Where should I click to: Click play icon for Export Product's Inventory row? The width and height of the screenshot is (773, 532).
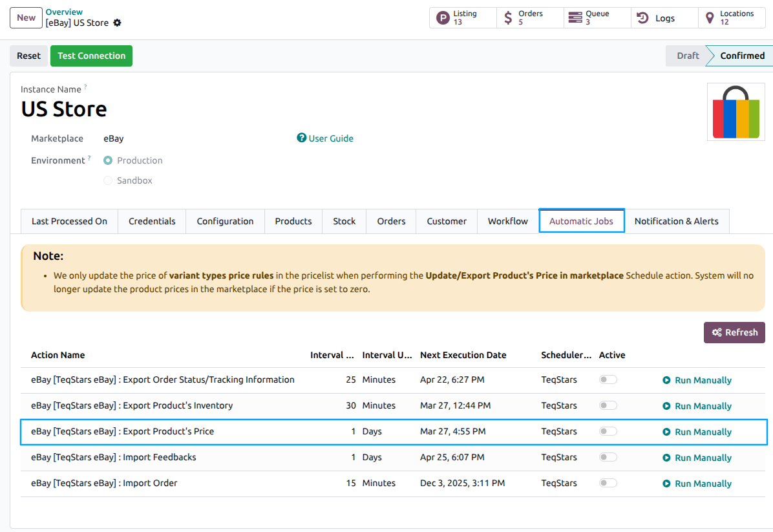pos(666,406)
